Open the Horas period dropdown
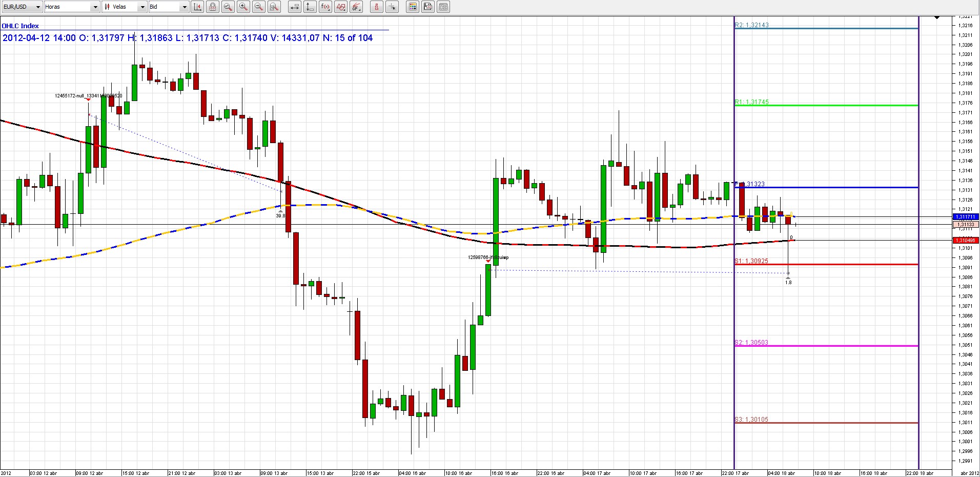 71,7
